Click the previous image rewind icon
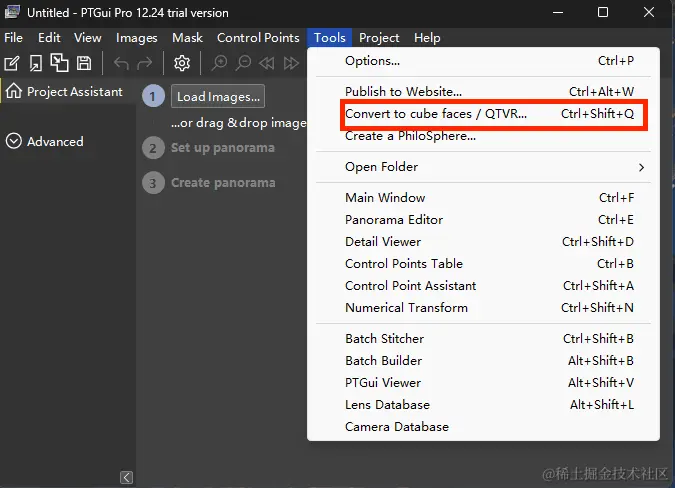Viewport: 675px width, 488px height. pos(267,63)
